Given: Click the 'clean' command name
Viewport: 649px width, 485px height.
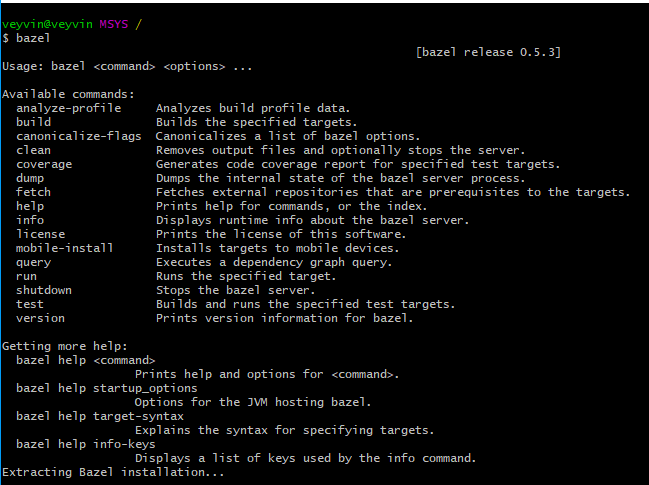Looking at the screenshot, I should coord(34,150).
